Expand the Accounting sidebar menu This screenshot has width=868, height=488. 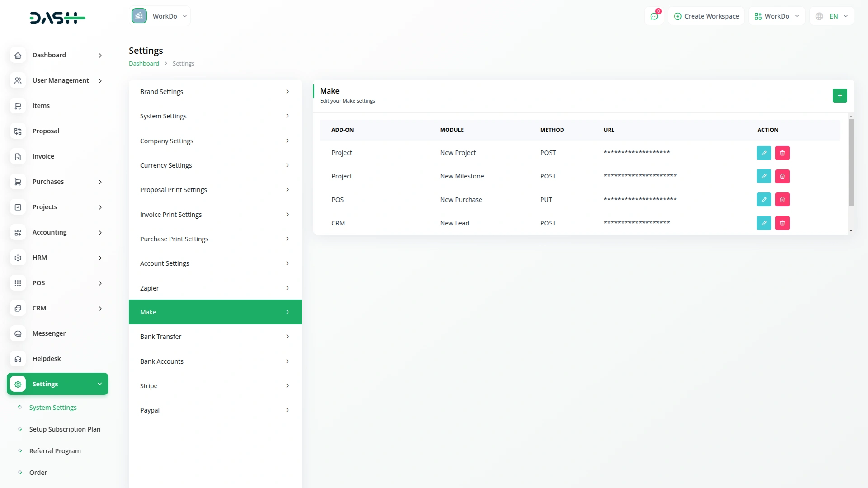57,232
